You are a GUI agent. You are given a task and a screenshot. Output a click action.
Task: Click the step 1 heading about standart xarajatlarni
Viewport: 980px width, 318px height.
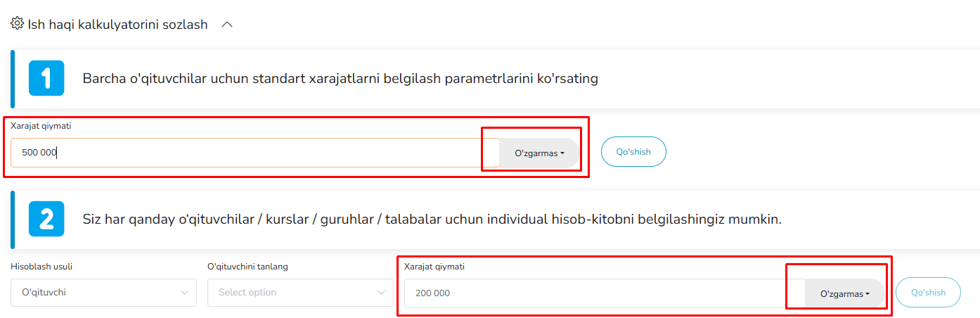coord(340,79)
